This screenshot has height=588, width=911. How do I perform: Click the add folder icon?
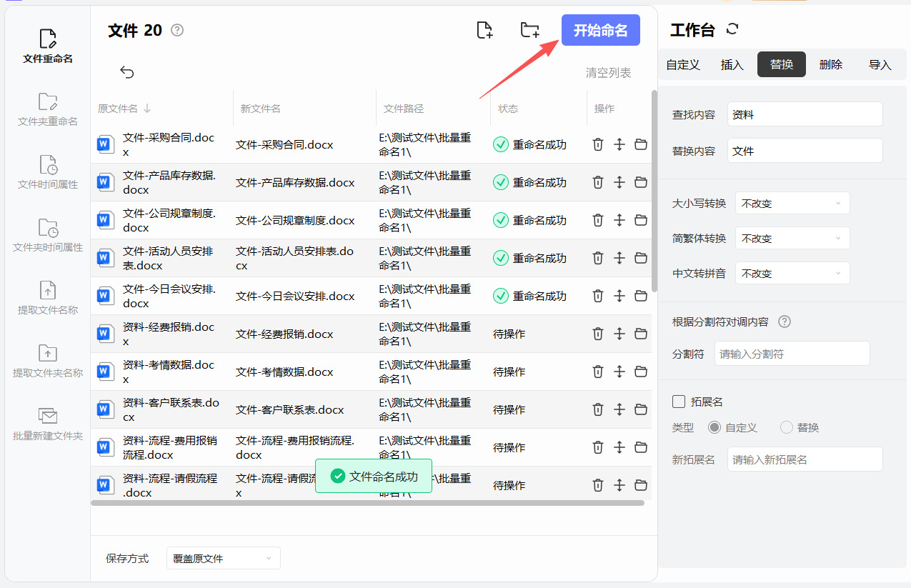click(529, 30)
